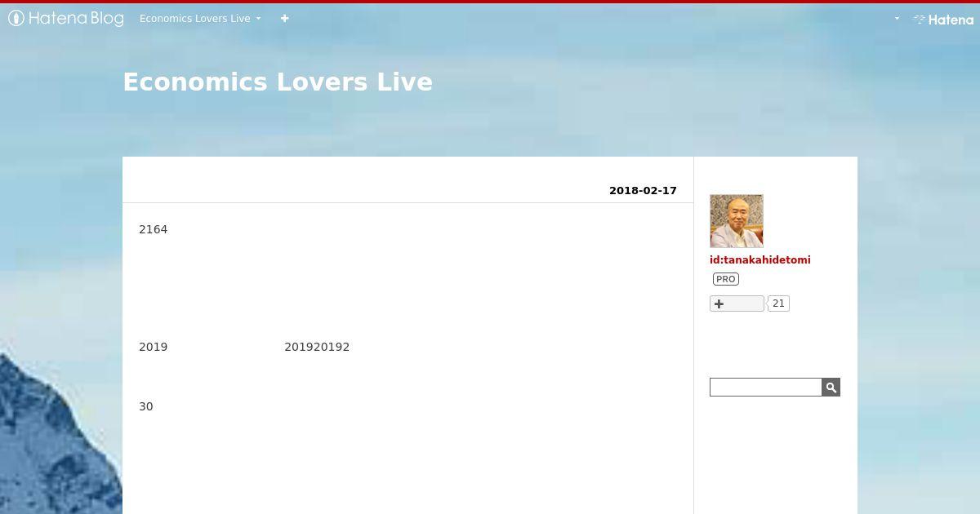View the 21 subscribers count

click(778, 304)
